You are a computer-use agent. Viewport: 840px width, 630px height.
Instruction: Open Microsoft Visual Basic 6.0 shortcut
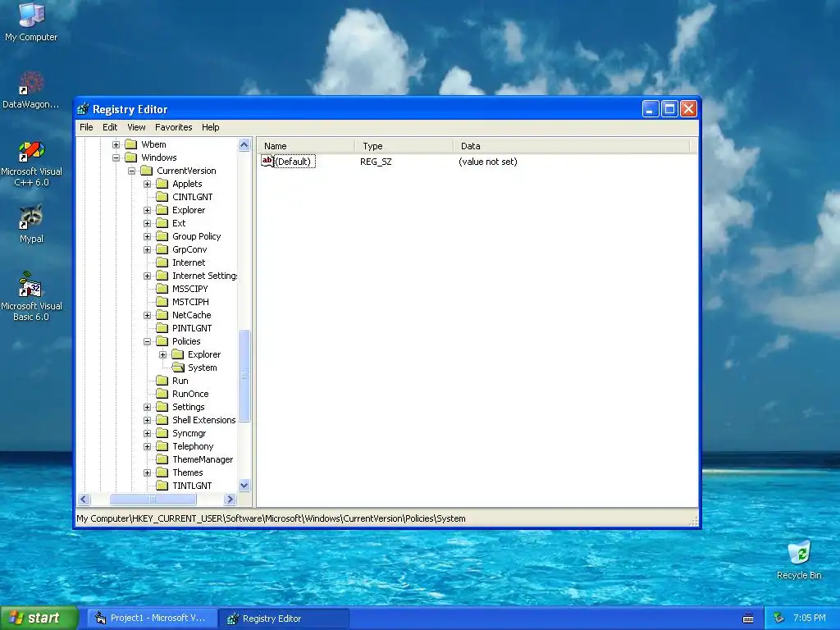[31, 295]
